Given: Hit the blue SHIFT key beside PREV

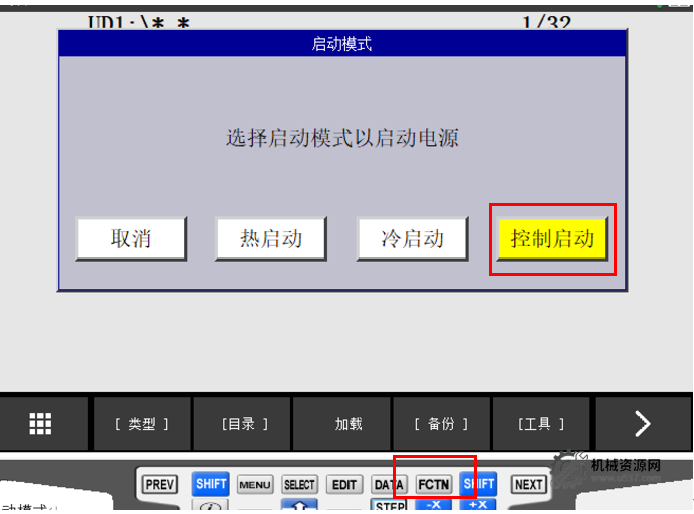Looking at the screenshot, I should point(211,484).
